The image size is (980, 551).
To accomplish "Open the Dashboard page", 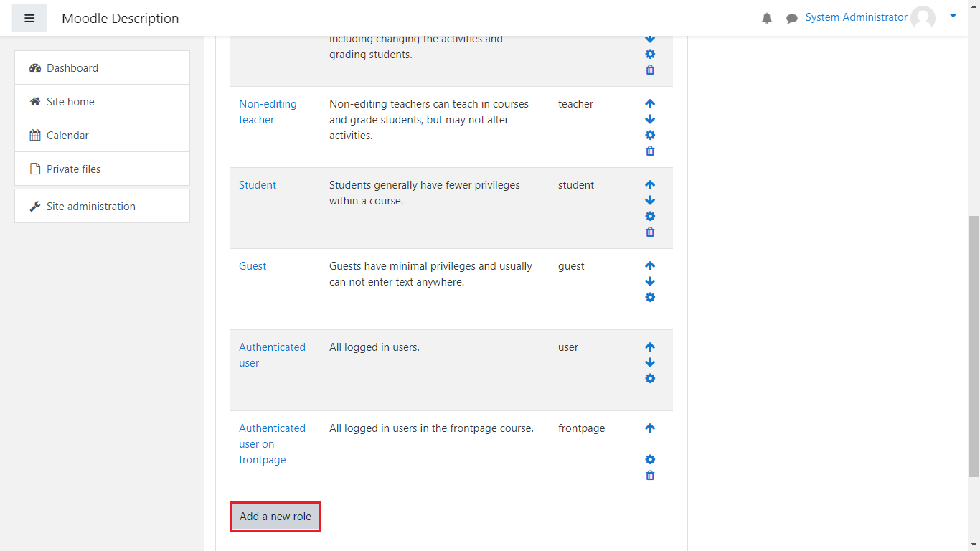I will point(72,68).
